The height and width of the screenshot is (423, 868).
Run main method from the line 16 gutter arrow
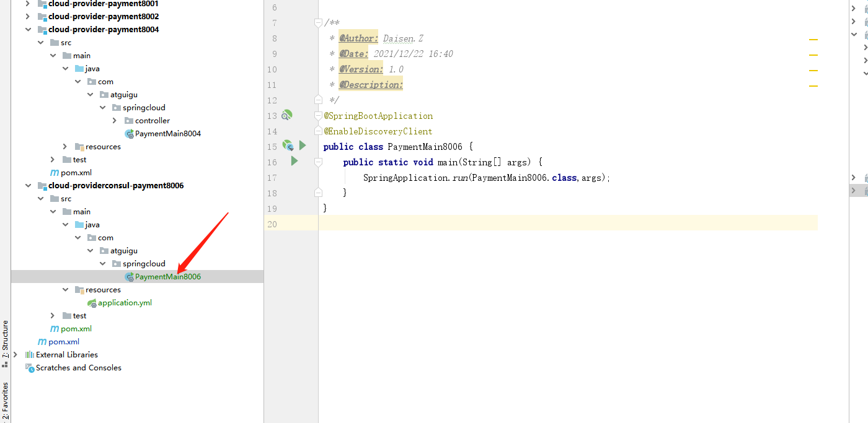pyautogui.click(x=294, y=161)
